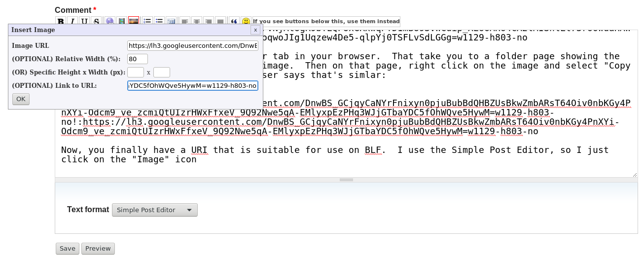Click the 'If you see buttons below this' notice

(x=326, y=22)
